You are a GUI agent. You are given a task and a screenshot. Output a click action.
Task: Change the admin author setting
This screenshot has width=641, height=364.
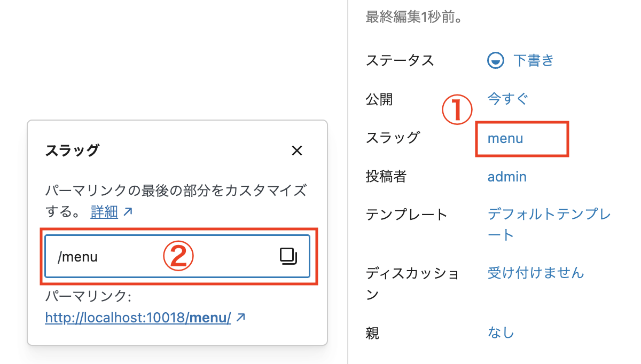point(507,177)
